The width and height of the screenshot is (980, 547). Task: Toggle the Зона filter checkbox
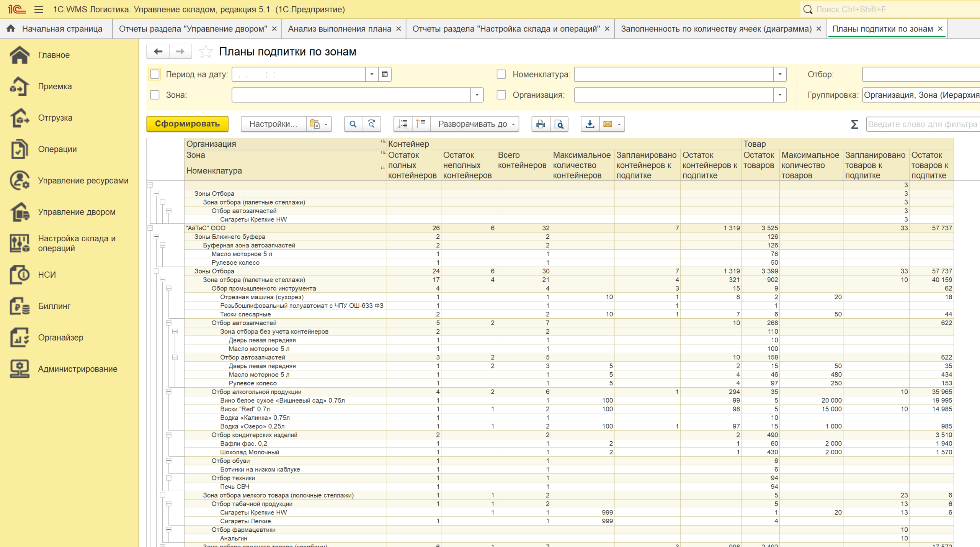(x=155, y=95)
